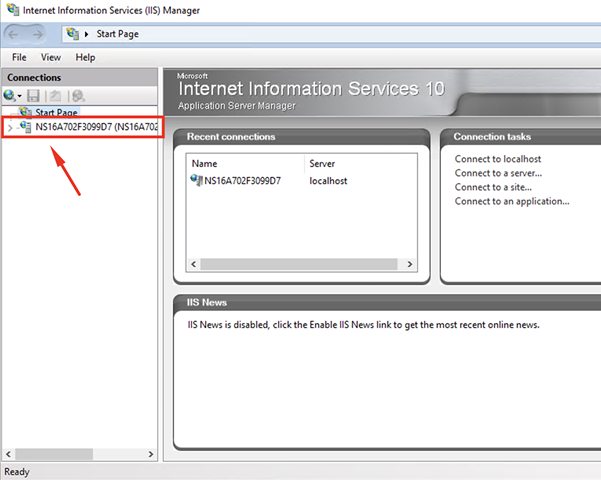This screenshot has height=480, width=601.
Task: Click the Start Page node icon
Action: pyautogui.click(x=26, y=112)
